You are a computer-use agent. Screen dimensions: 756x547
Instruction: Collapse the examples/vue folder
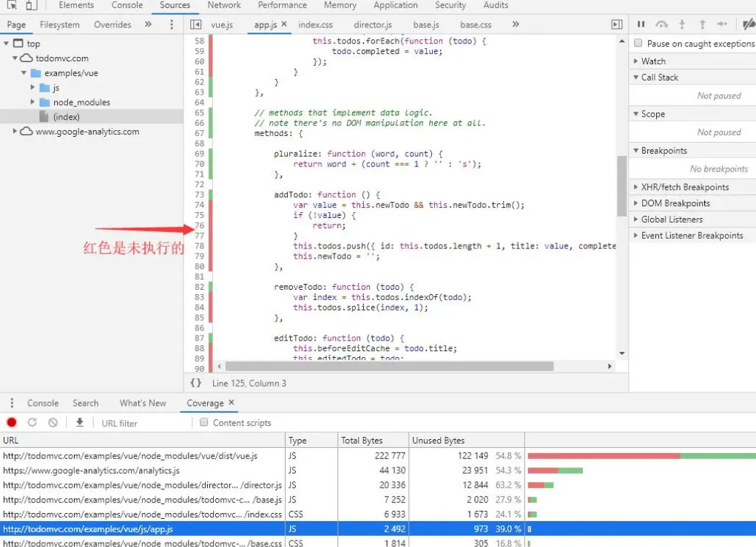point(24,72)
